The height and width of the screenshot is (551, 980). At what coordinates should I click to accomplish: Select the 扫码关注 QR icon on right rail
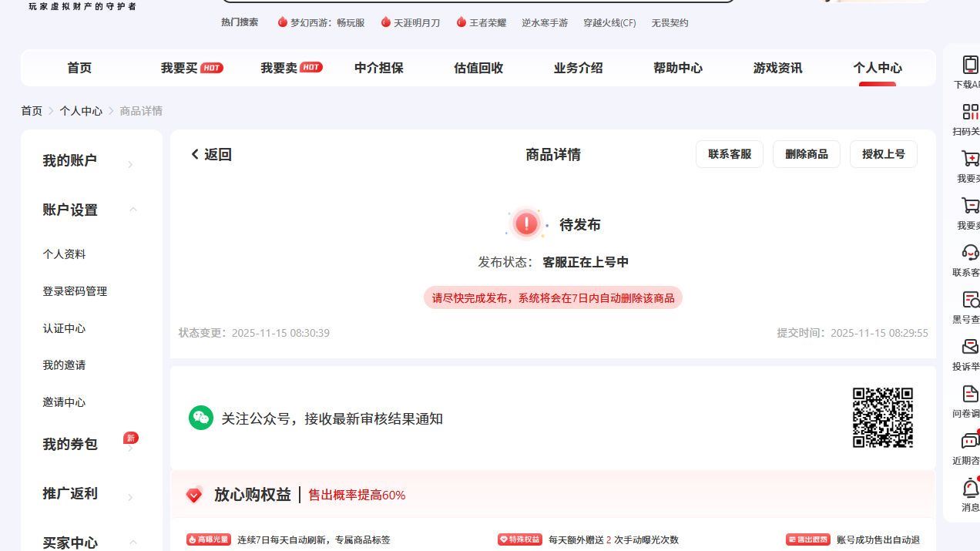(970, 113)
